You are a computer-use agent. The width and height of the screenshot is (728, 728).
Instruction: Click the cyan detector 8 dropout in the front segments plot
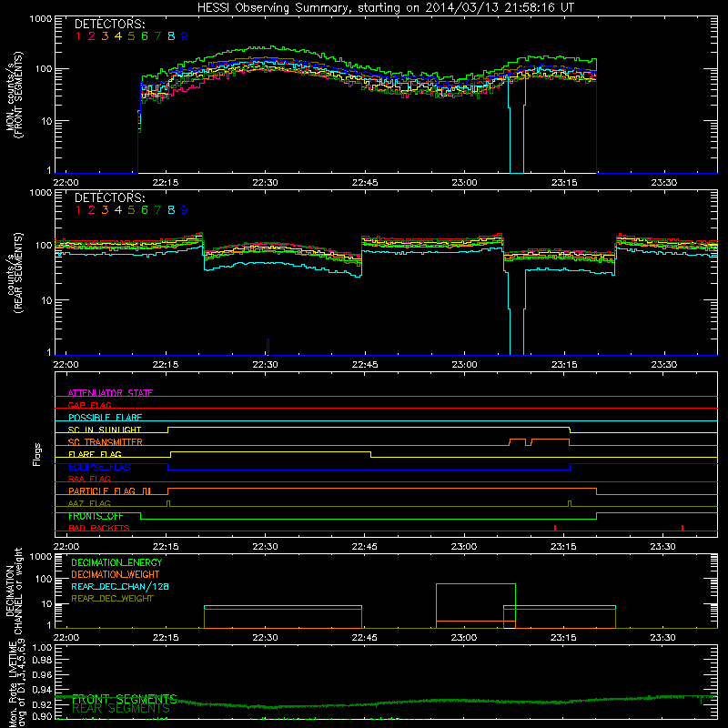pyautogui.click(x=517, y=126)
